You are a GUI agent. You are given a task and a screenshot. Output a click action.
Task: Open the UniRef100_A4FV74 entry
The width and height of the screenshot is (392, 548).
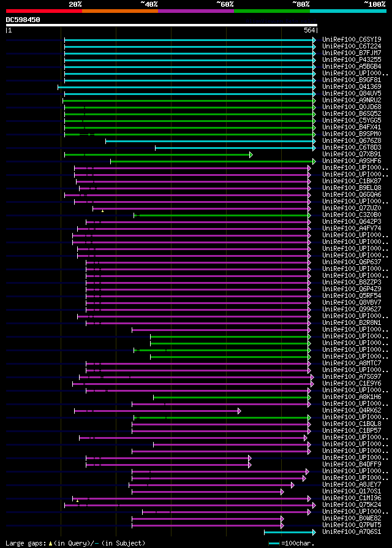coord(352,228)
